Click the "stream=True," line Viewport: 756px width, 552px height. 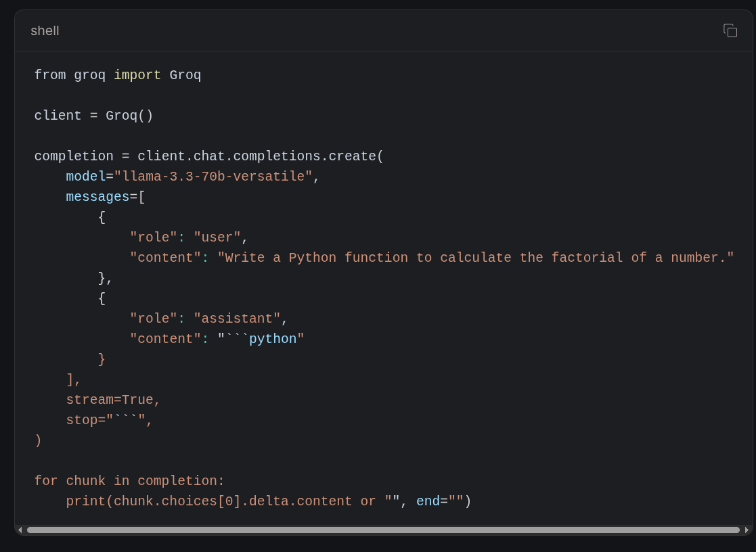[113, 400]
